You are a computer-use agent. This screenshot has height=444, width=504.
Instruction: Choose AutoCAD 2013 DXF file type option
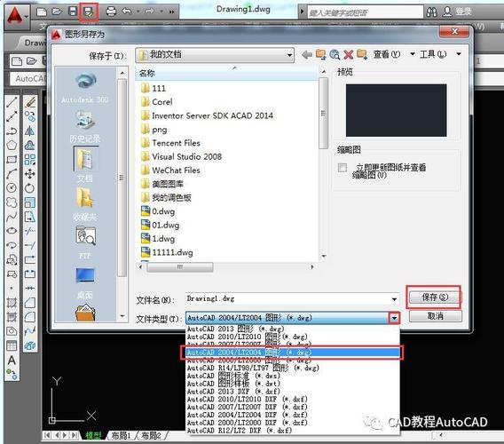tap(233, 392)
